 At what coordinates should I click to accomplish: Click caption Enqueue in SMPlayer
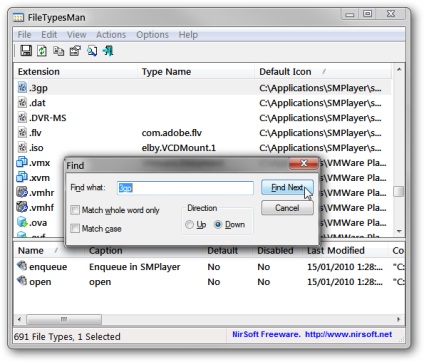pyautogui.click(x=135, y=267)
